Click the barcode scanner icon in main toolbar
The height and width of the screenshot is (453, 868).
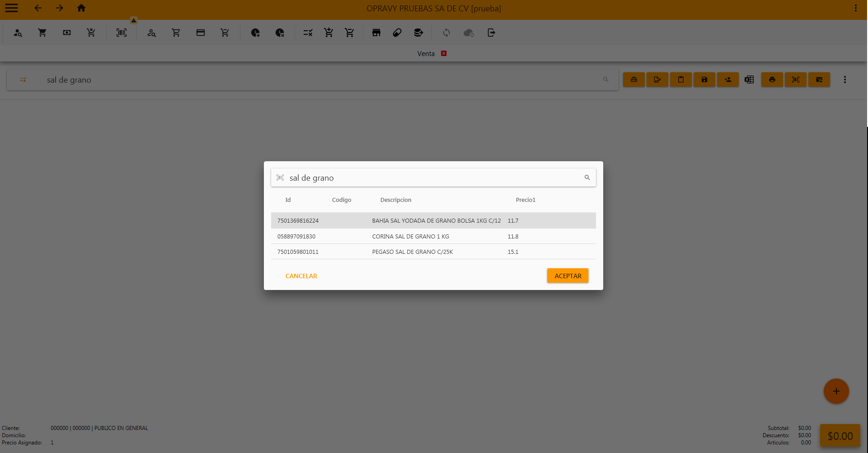(122, 33)
